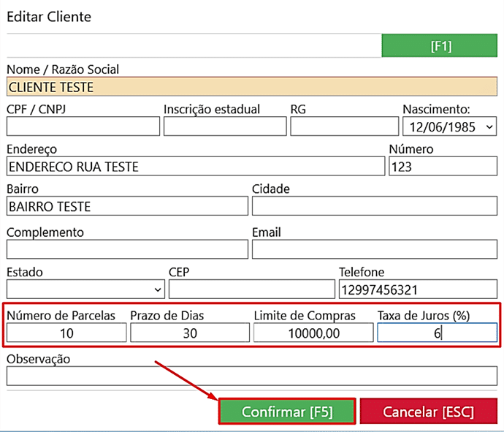Select the Número field containing 123
This screenshot has height=432, width=504.
442,167
